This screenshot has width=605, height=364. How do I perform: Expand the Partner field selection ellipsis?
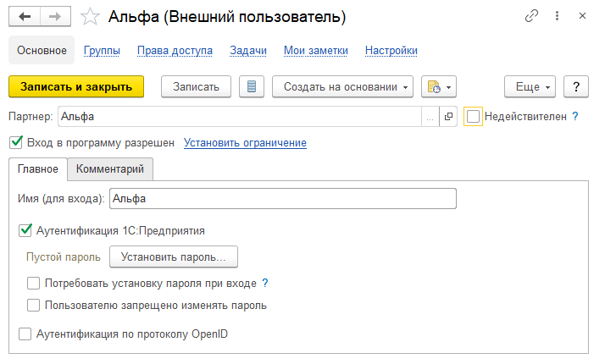[431, 116]
